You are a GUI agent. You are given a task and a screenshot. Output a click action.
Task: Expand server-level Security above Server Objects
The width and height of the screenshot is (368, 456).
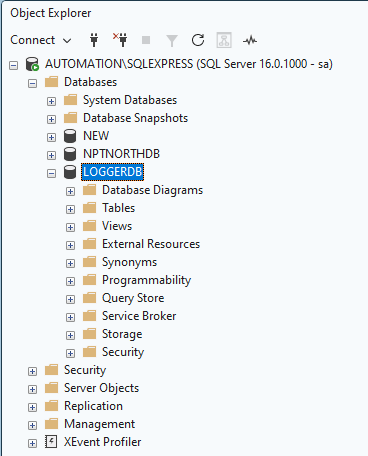pyautogui.click(x=32, y=371)
